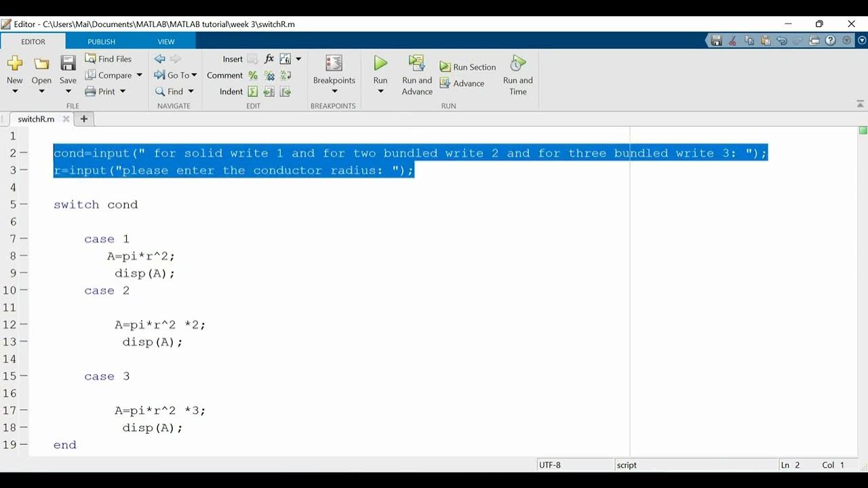Expand the Compare dropdown arrow

tap(140, 75)
